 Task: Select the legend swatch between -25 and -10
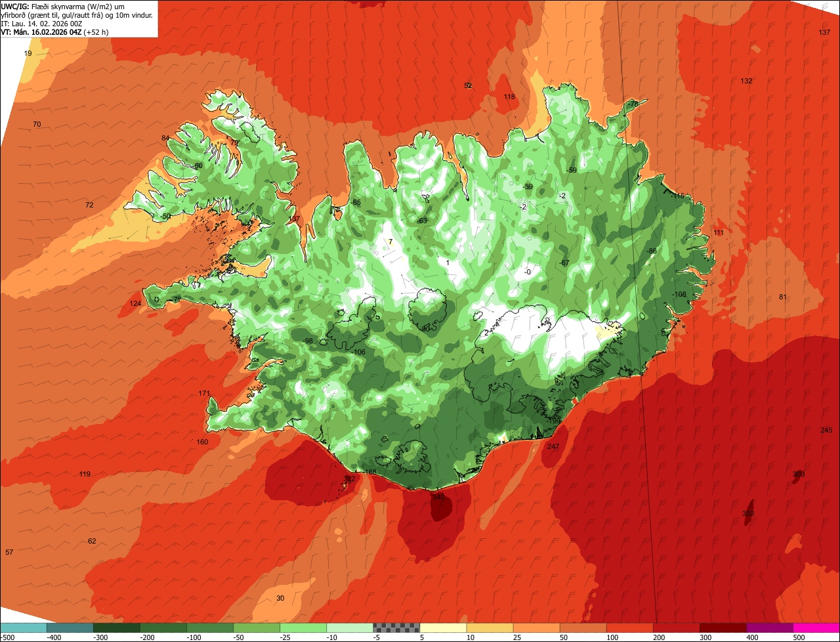(x=303, y=628)
